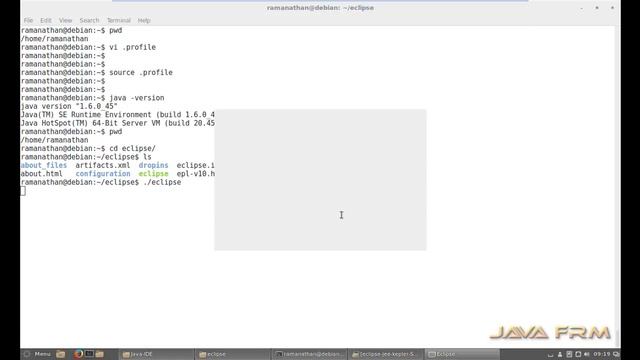The width and height of the screenshot is (640, 360).
Task: Open the Help menu
Action: 144,20
